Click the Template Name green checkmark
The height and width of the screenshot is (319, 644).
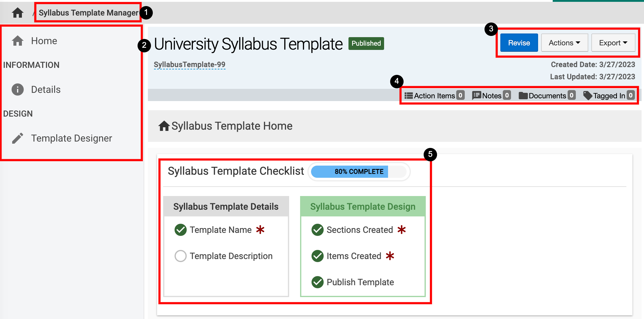180,230
